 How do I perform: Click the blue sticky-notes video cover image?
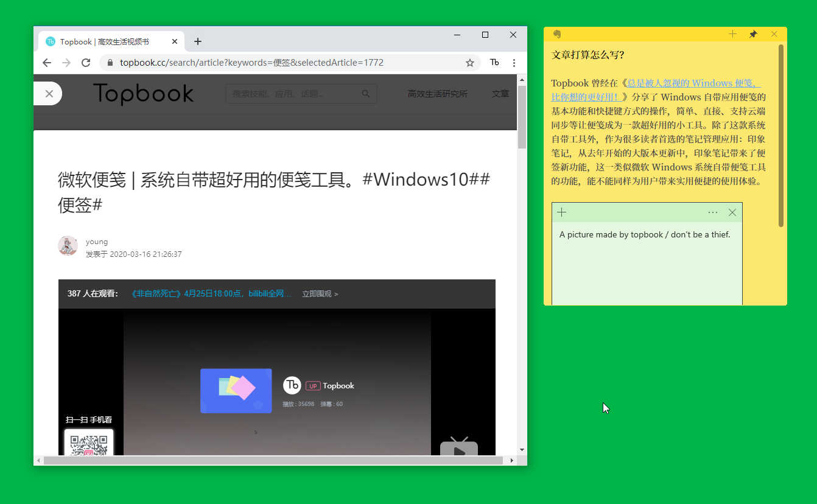coord(236,391)
